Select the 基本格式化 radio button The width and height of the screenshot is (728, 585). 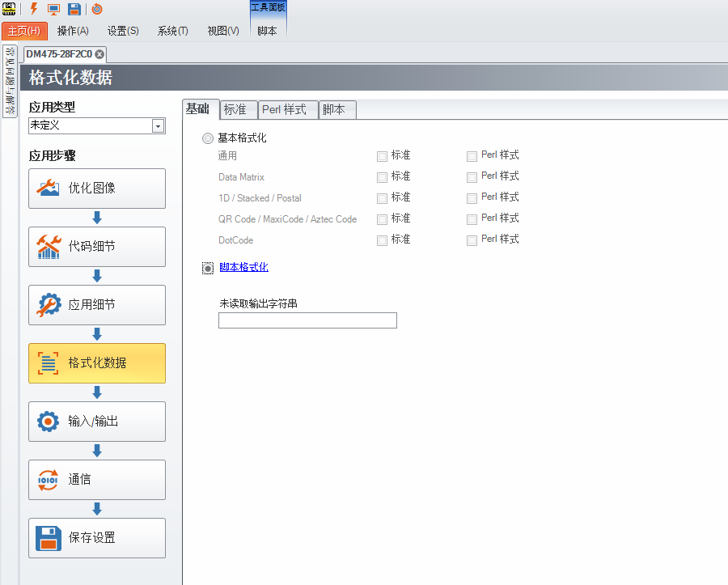[207, 138]
